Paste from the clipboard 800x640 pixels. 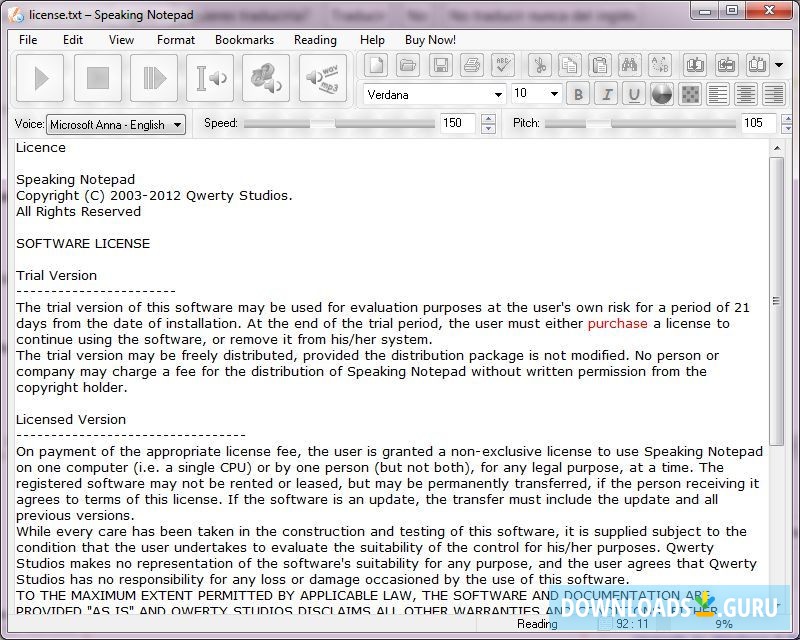point(599,65)
